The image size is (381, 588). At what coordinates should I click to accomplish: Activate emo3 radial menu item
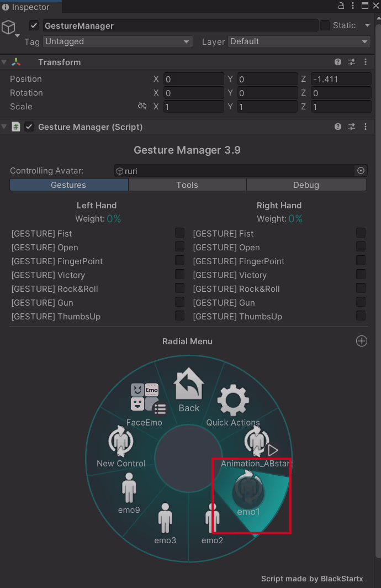pyautogui.click(x=165, y=523)
